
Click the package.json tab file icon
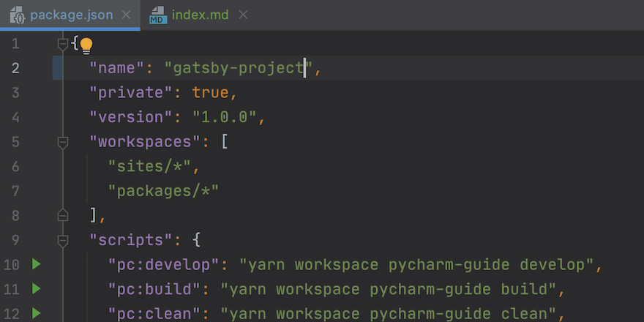tap(18, 15)
